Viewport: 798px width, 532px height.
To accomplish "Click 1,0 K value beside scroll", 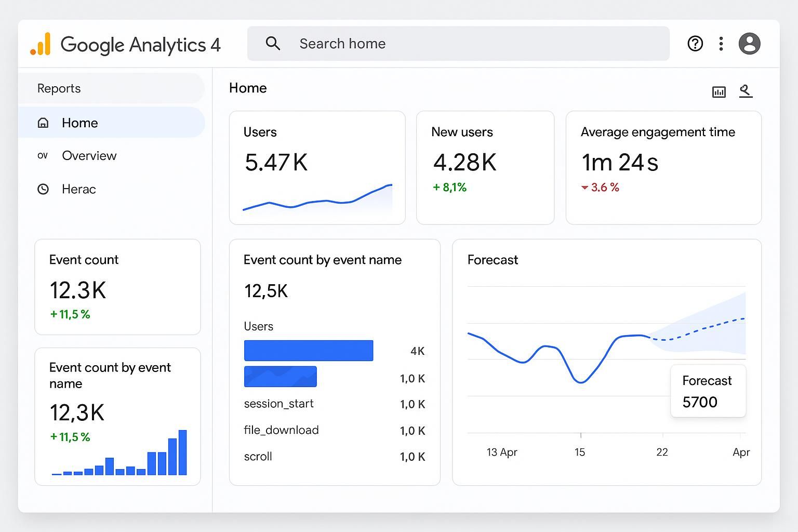I will tap(413, 457).
